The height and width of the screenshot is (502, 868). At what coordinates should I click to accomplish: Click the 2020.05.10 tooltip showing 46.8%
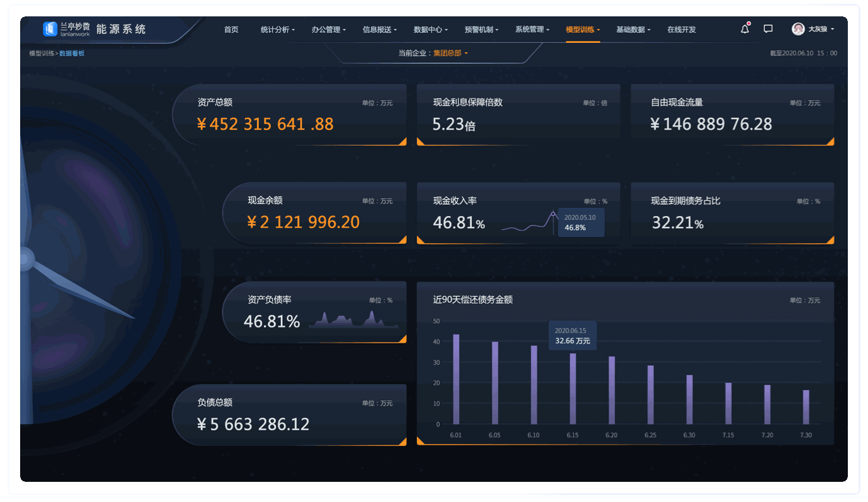pos(580,222)
